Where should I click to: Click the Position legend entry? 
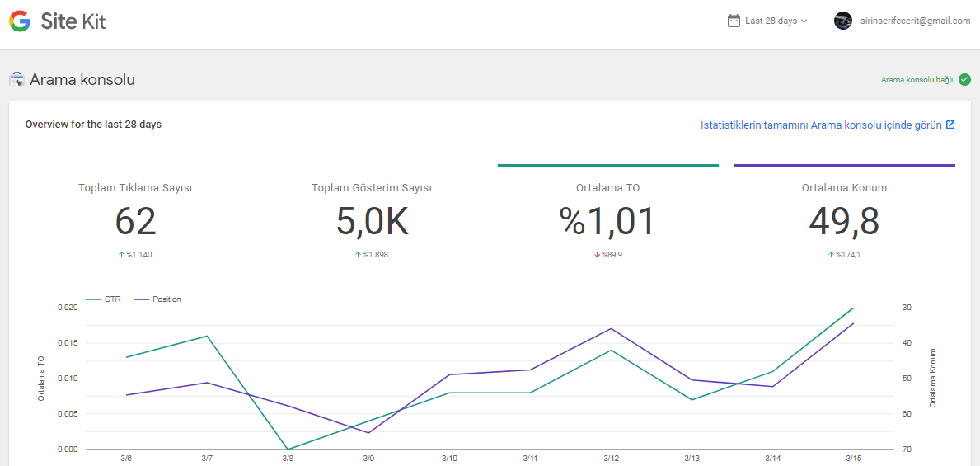157,299
